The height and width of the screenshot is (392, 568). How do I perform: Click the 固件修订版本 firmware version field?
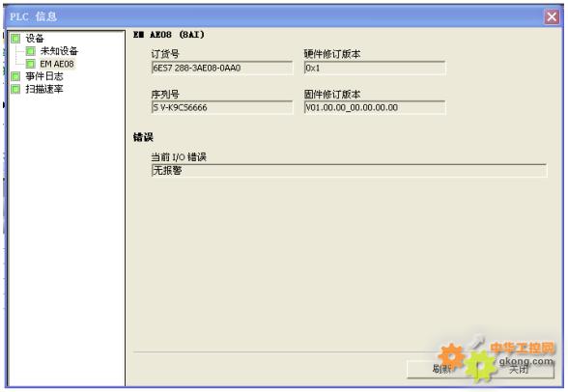pyautogui.click(x=375, y=107)
